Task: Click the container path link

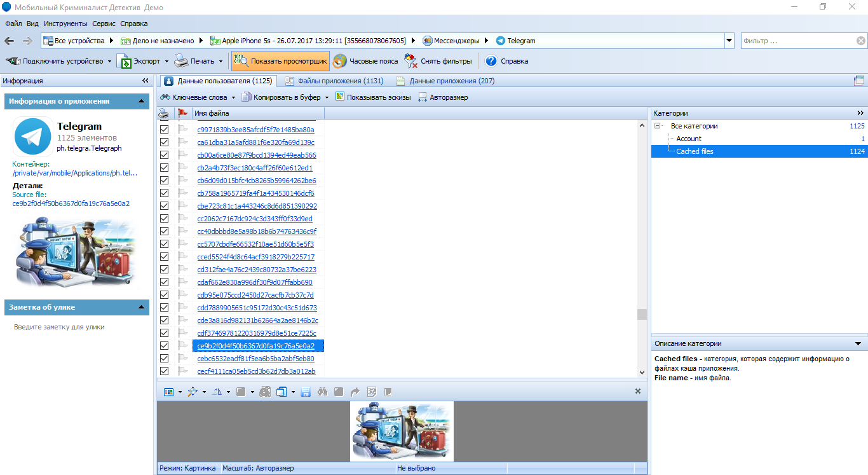Action: point(75,173)
